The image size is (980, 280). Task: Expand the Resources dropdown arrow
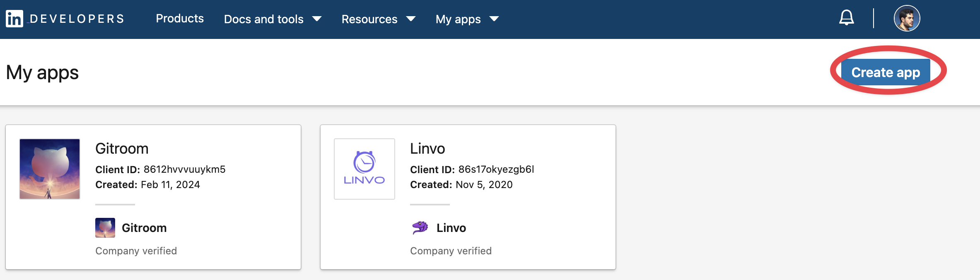point(411,19)
